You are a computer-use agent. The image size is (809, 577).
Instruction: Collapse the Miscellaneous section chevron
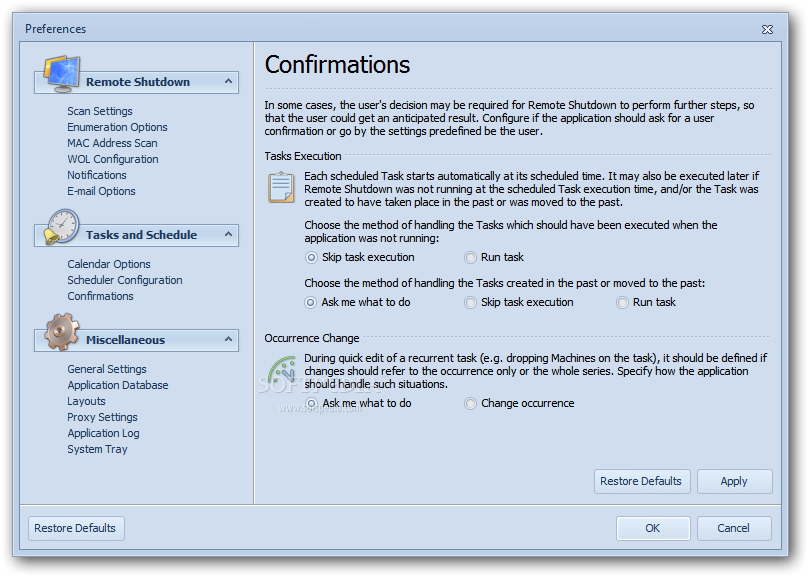tap(229, 340)
